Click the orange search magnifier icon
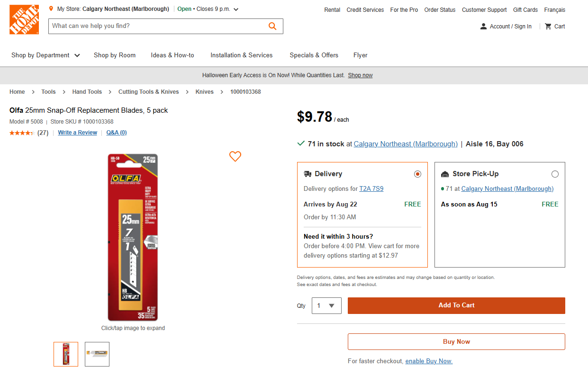Screen dimensions: 588x376 point(272,26)
